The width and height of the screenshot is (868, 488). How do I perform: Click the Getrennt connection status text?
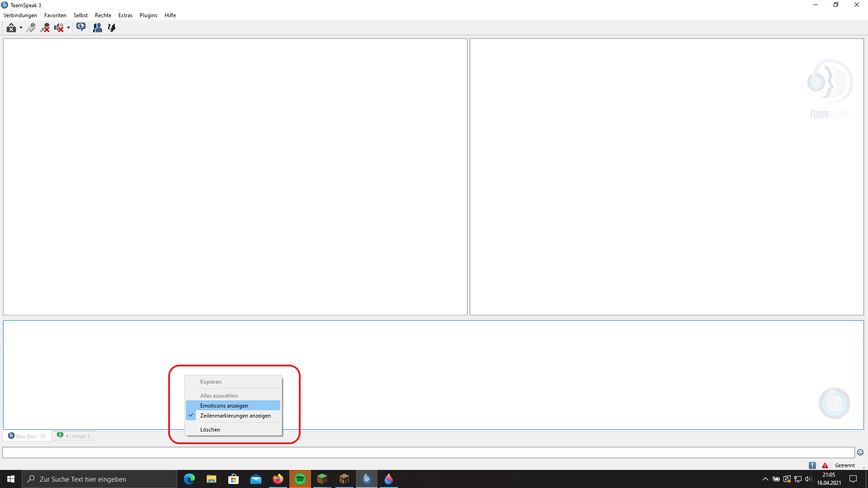[x=845, y=465]
